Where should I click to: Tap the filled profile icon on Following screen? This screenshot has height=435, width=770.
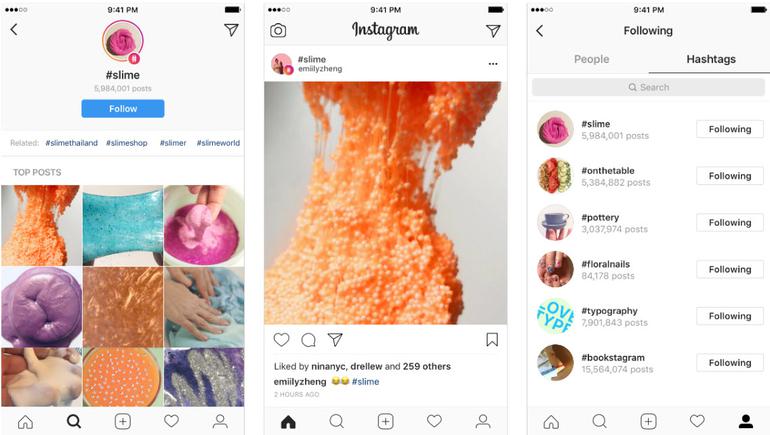click(745, 421)
